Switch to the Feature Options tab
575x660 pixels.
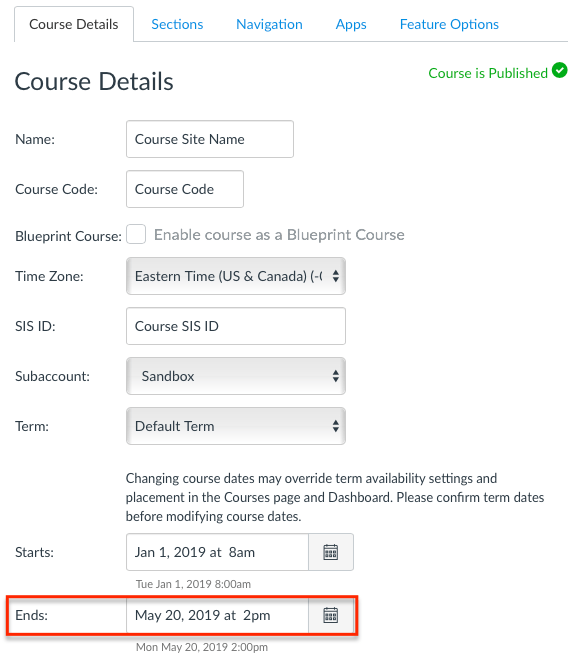pyautogui.click(x=449, y=24)
